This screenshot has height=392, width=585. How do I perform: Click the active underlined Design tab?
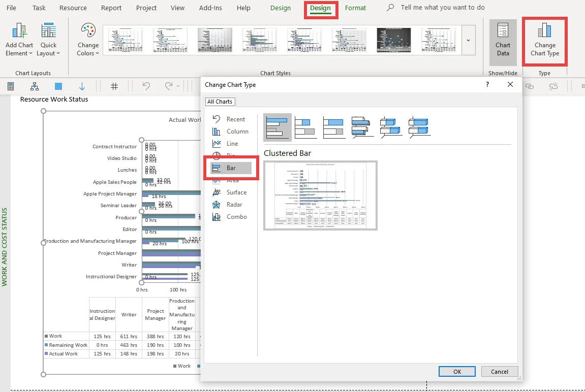pos(320,8)
